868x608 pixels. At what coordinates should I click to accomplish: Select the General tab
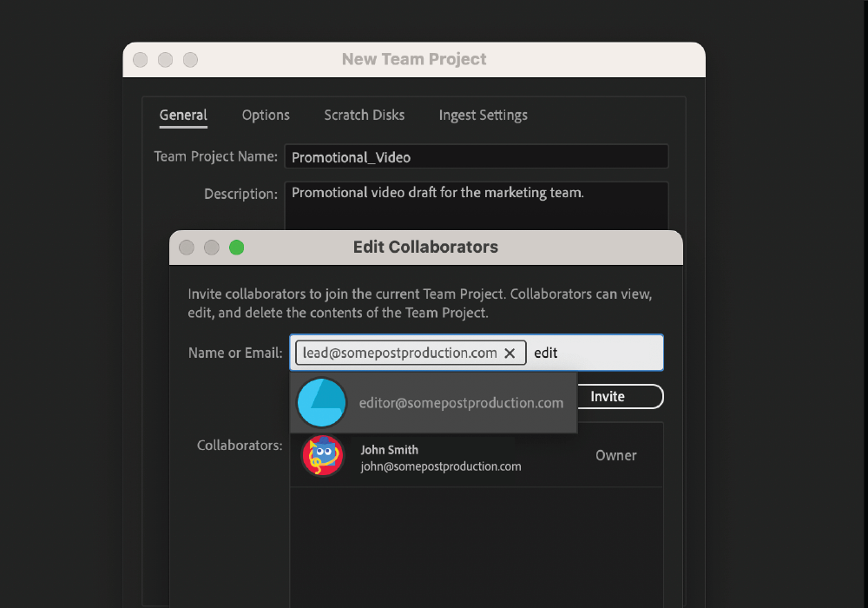[x=182, y=115]
